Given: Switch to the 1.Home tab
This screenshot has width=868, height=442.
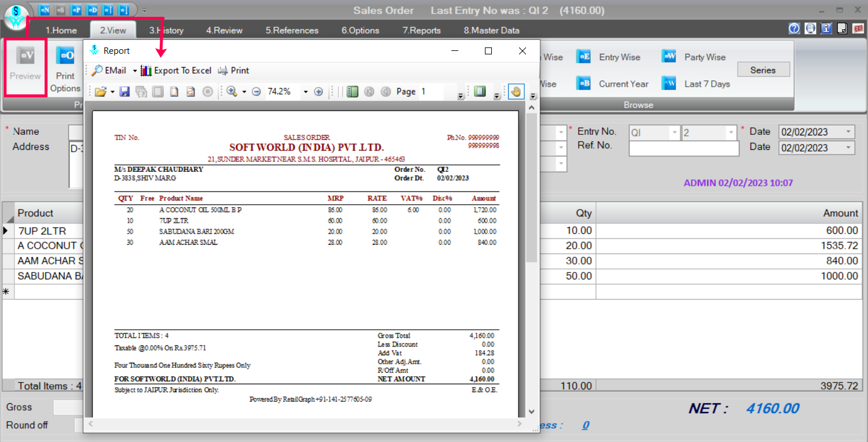Looking at the screenshot, I should [x=61, y=30].
